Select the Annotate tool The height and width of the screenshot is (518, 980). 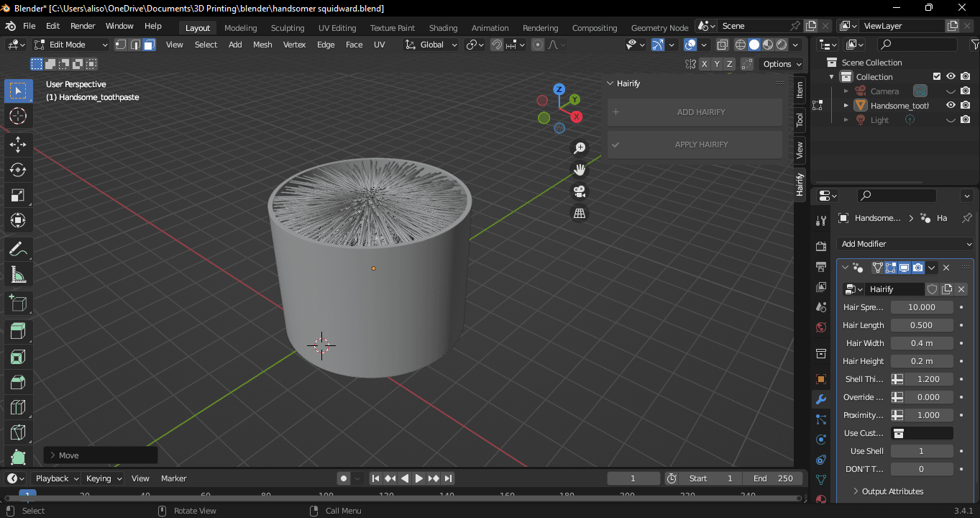tap(18, 250)
